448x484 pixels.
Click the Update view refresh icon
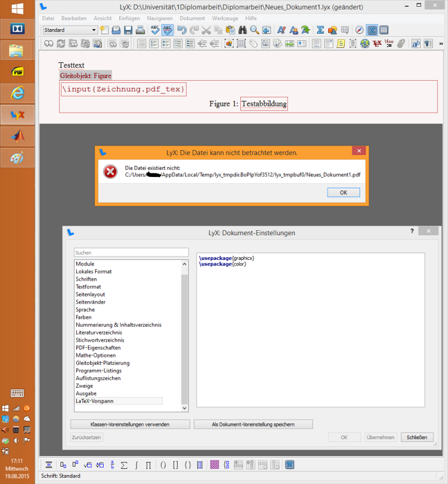point(61,44)
